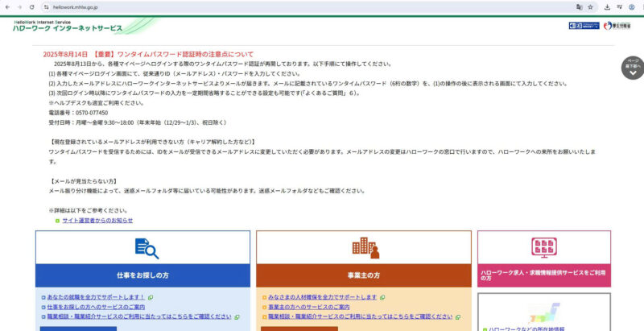Open the job seeker 職業相談・職業紹介サービス link
The height and width of the screenshot is (331, 644).
click(x=139, y=317)
